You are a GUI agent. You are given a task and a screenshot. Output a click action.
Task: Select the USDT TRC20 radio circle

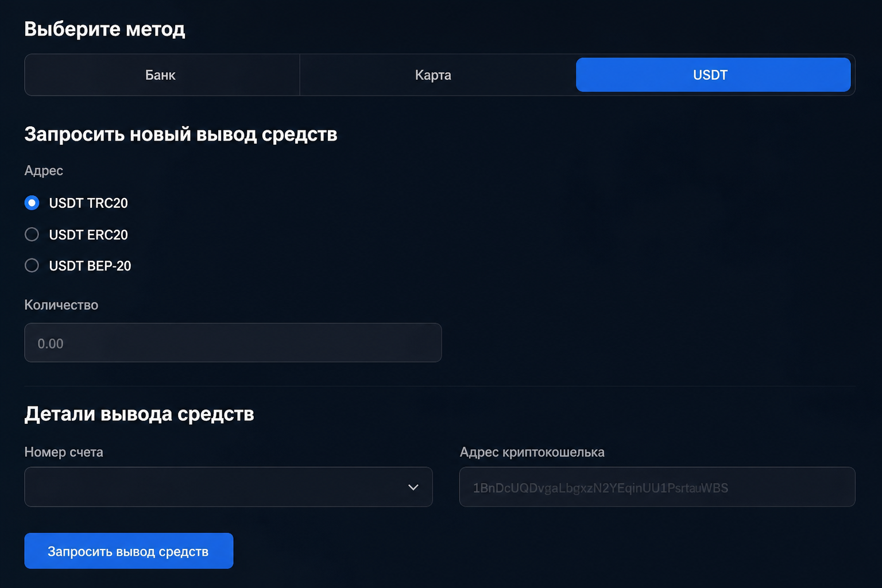pos(32,203)
